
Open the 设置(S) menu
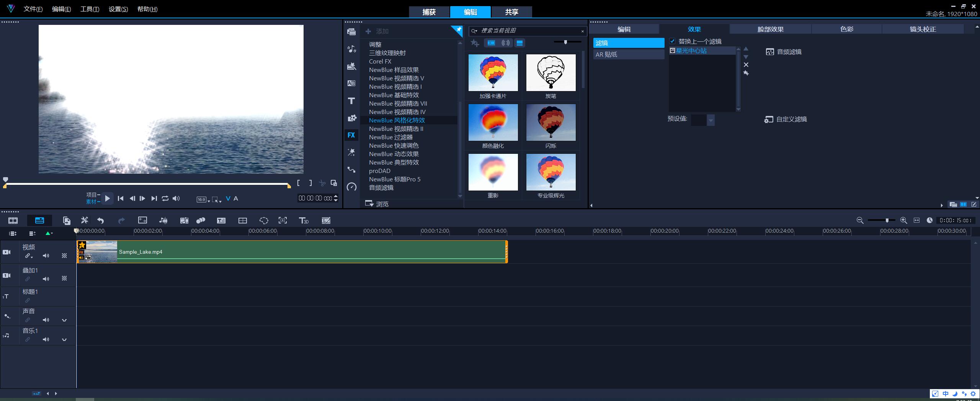[x=118, y=9]
